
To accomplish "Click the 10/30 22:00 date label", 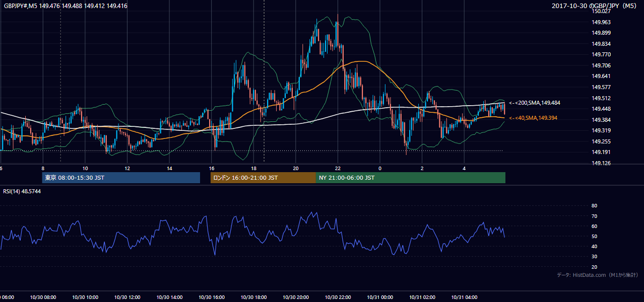I will coord(338,297).
